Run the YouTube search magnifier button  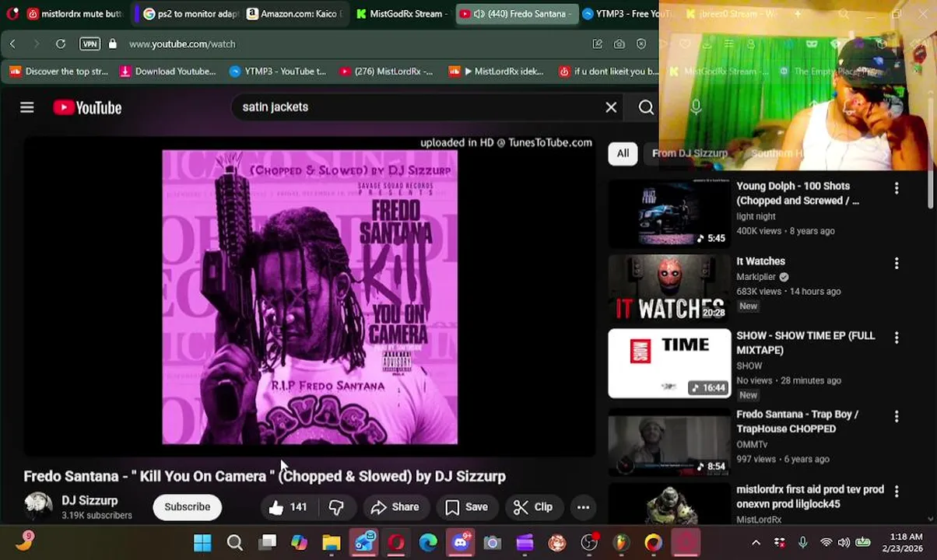[646, 107]
